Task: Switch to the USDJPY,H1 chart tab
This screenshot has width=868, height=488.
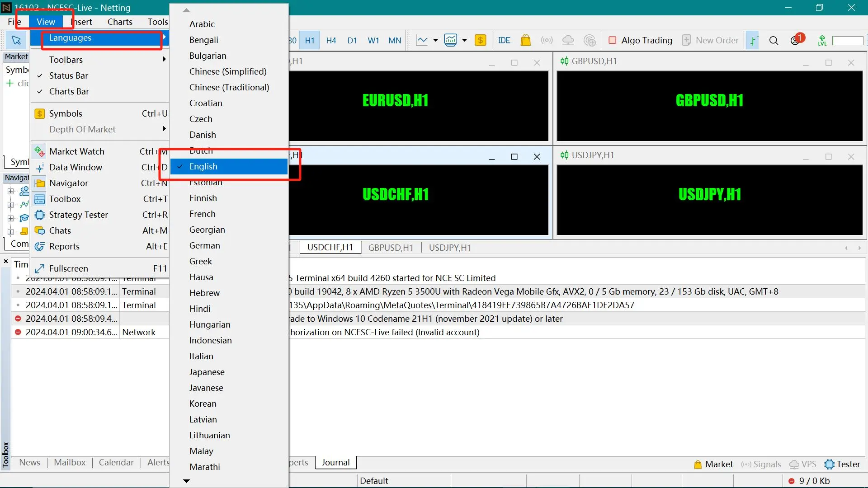Action: click(450, 248)
